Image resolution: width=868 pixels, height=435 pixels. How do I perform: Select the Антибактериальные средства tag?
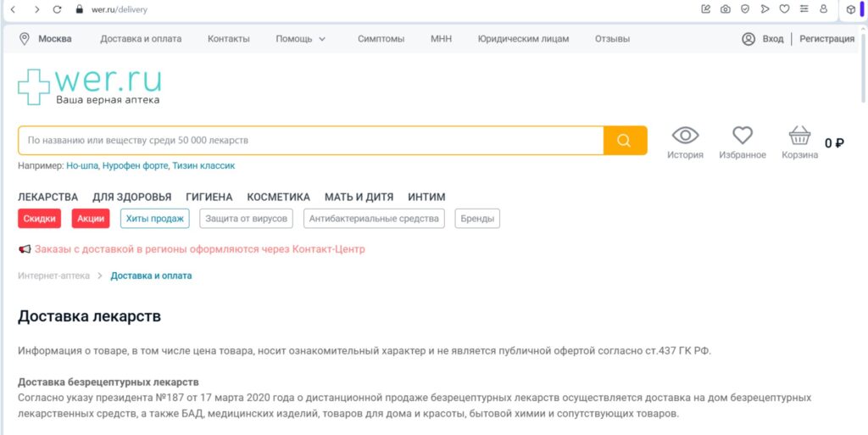[x=374, y=219]
